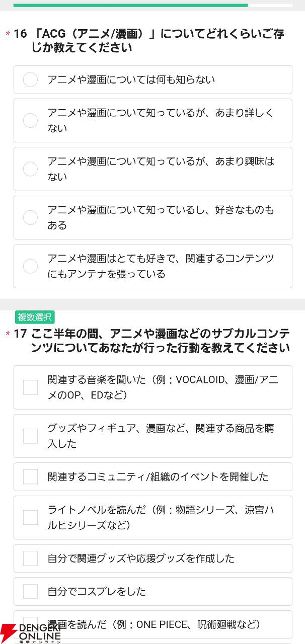Screen dimensions: 305x644
Task: Click the survey progress bar at top
Action: click(x=152, y=5)
